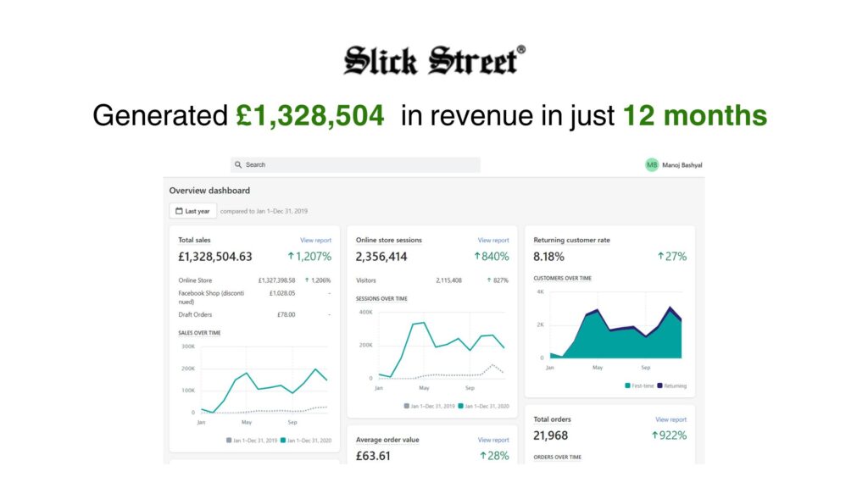868x488 pixels.
Task: Click the MB user avatar icon
Action: point(652,165)
